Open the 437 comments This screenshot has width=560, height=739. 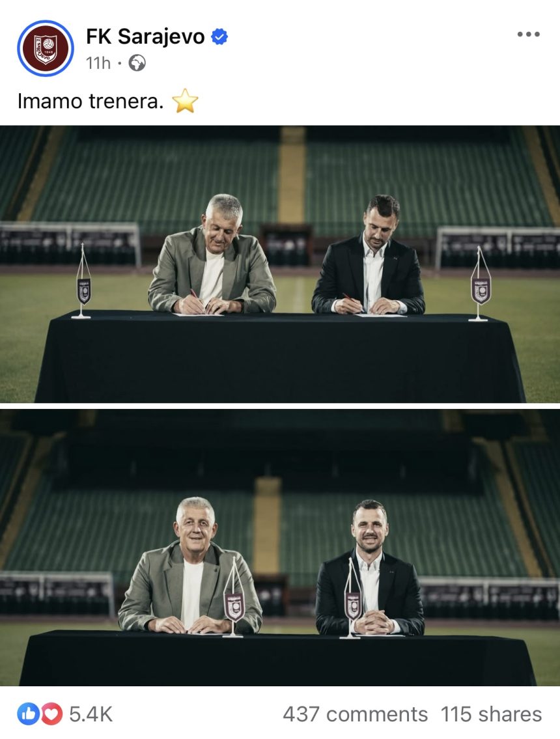coord(355,714)
